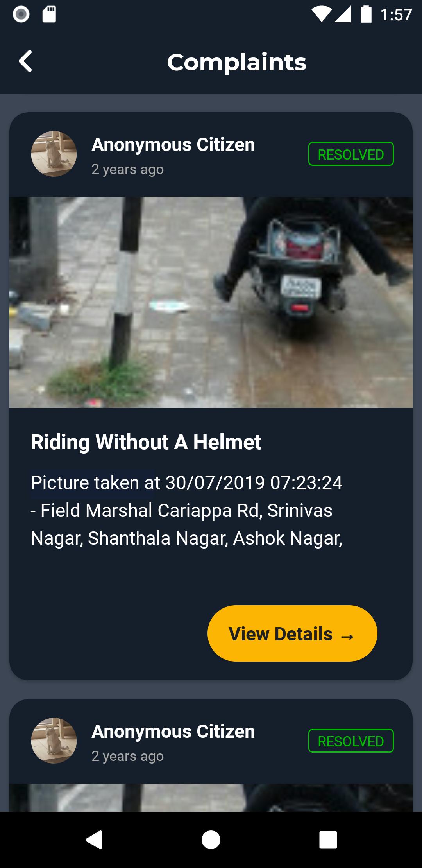Tap the Android back navigation button
The height and width of the screenshot is (868, 422).
pos(94,839)
